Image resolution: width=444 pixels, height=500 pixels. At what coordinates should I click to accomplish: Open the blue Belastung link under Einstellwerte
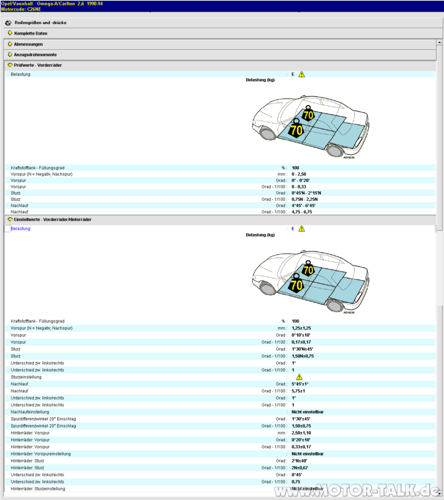pyautogui.click(x=21, y=229)
